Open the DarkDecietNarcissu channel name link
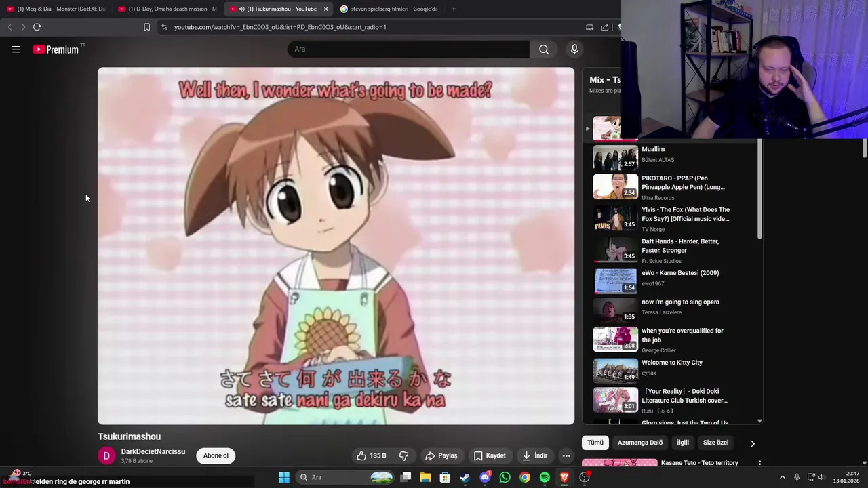 [x=153, y=451]
